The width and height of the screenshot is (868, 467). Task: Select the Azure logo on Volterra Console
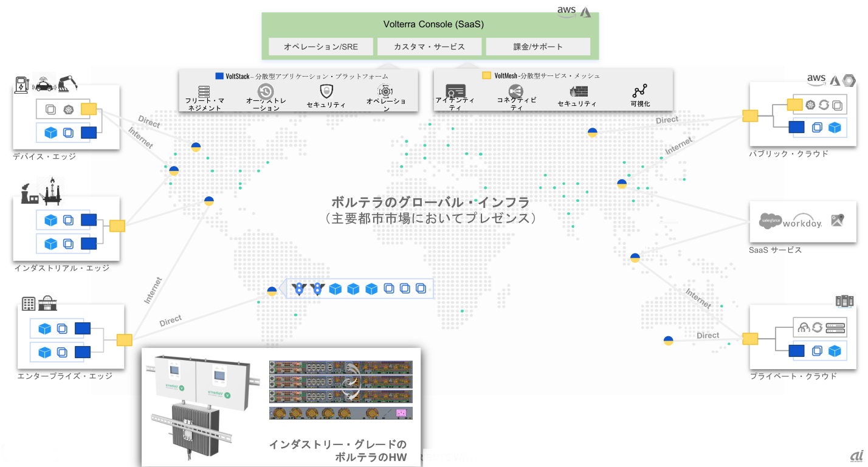585,12
